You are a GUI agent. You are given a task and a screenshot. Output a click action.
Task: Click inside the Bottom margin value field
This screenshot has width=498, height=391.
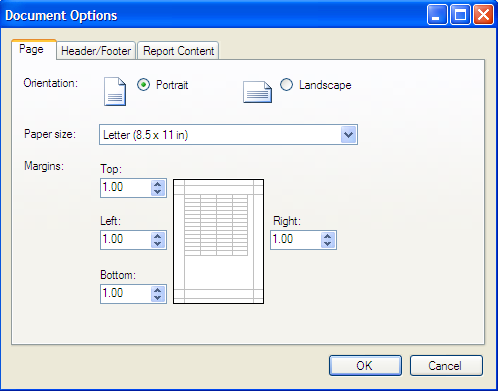click(x=126, y=294)
